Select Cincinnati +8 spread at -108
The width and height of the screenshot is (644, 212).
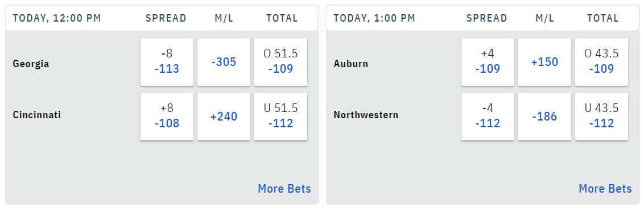pyautogui.click(x=167, y=117)
